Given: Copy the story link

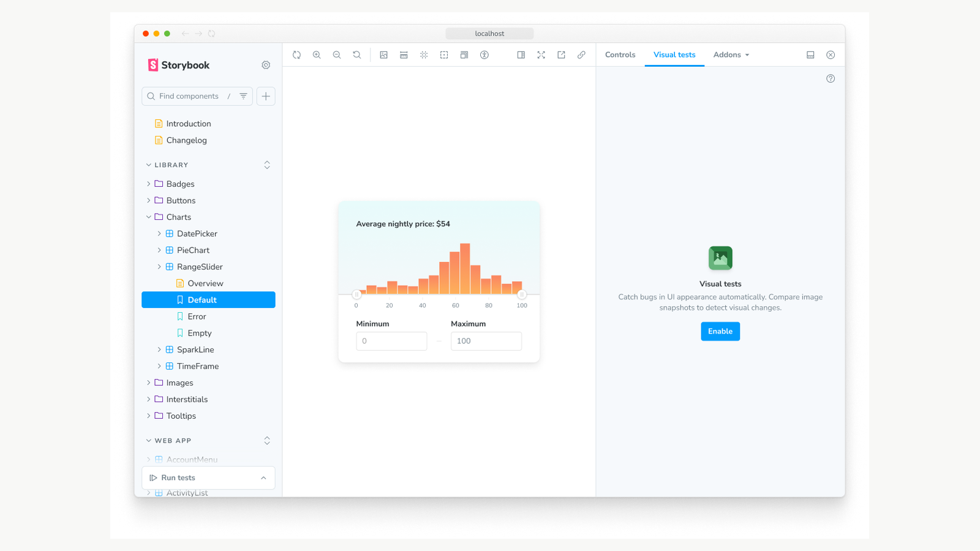Looking at the screenshot, I should click(x=581, y=55).
